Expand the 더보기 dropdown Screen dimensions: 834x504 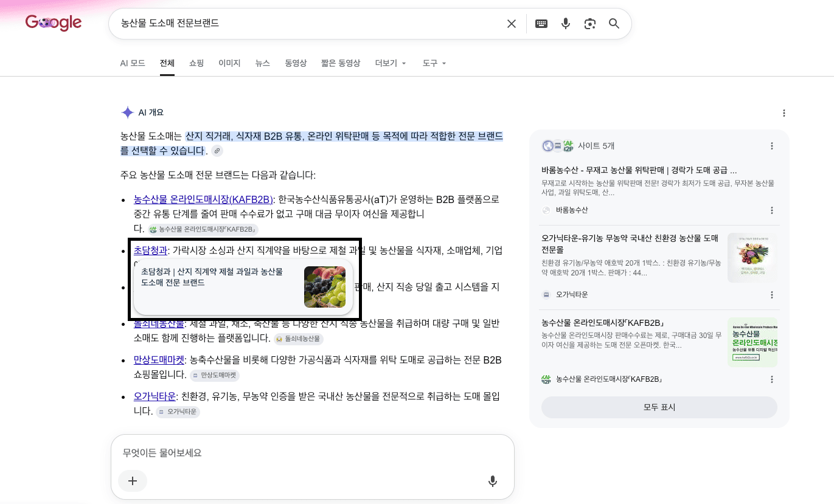click(x=391, y=63)
